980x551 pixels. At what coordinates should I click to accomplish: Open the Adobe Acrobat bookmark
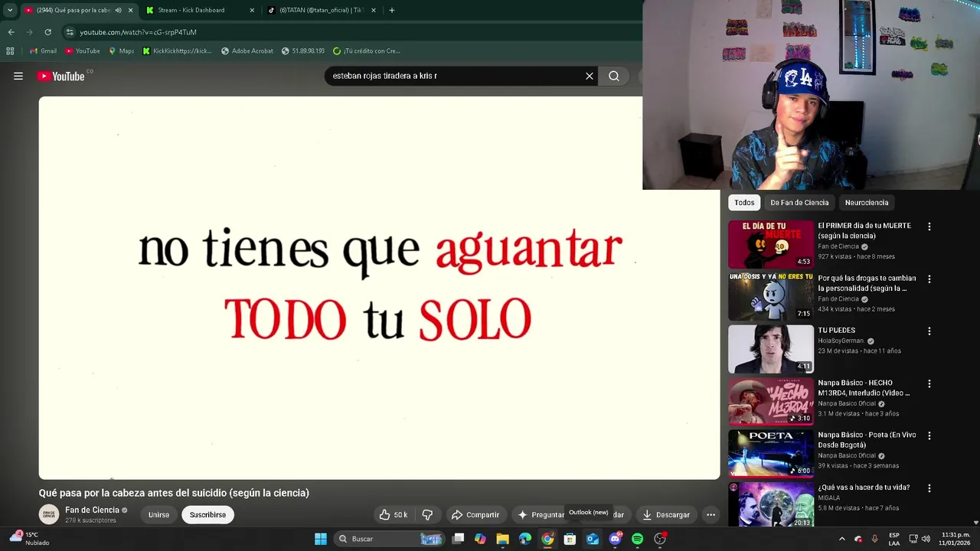click(247, 51)
